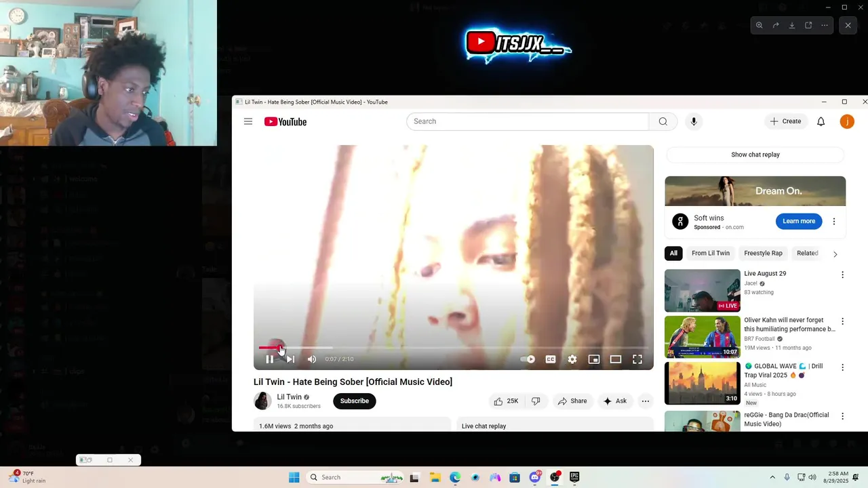
Task: Open image in browser icon
Action: tap(808, 26)
